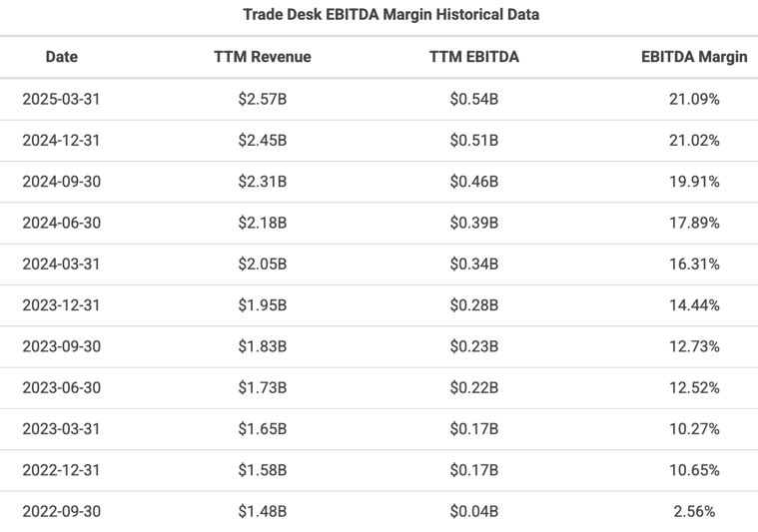Click the $1.73B revenue value

point(263,387)
